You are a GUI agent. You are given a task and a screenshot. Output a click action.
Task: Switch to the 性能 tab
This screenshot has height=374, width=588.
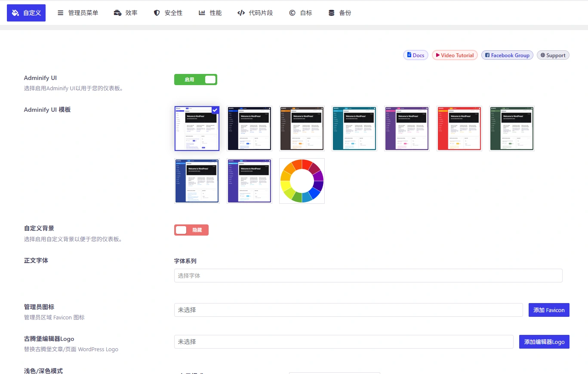click(x=210, y=12)
